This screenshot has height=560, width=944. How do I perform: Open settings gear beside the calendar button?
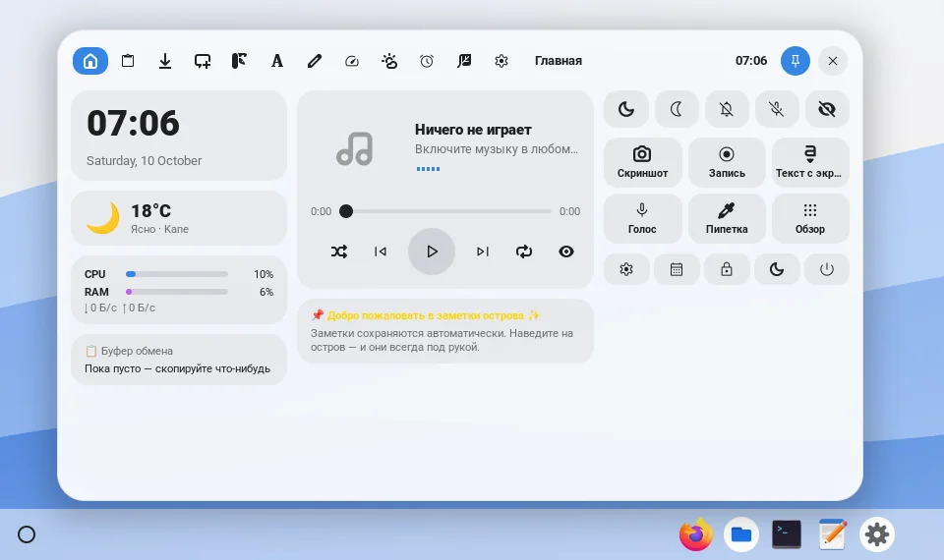(626, 269)
